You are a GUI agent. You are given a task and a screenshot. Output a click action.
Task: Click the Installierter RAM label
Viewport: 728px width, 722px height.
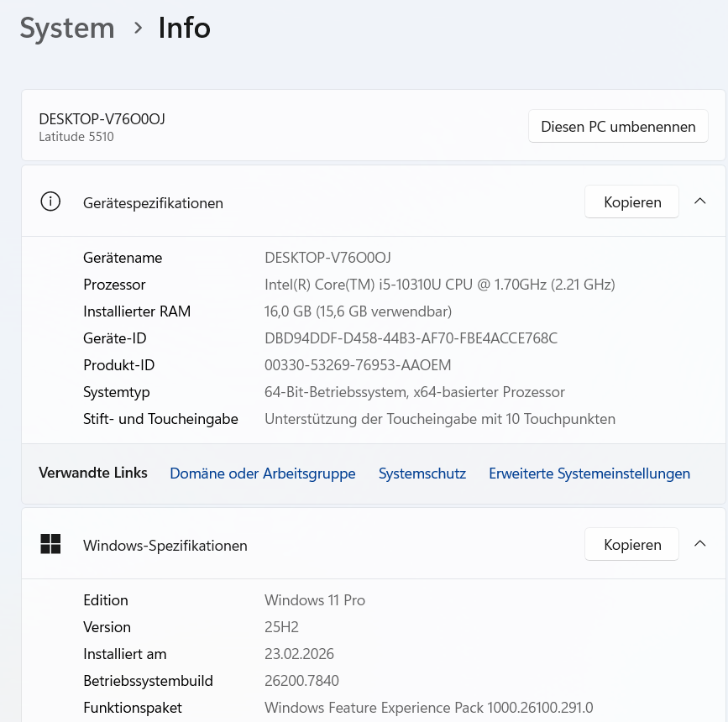coord(137,311)
